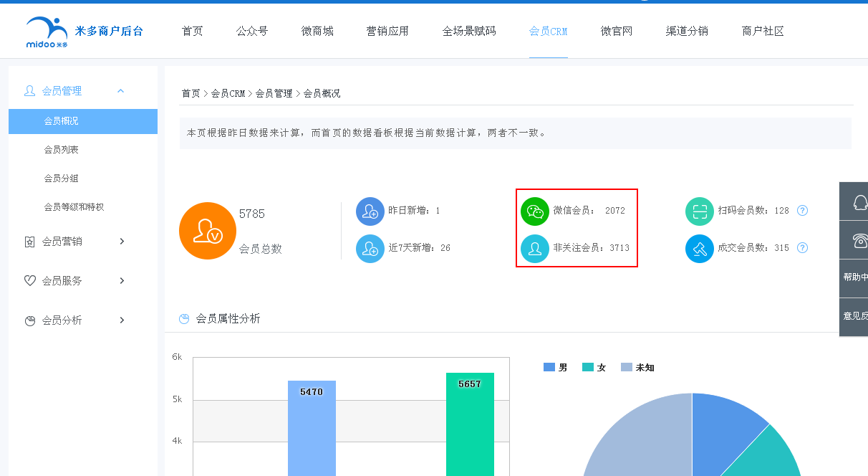Click the midoo 米多商户后台 logo
This screenshot has height=476, width=868.
coord(85,32)
